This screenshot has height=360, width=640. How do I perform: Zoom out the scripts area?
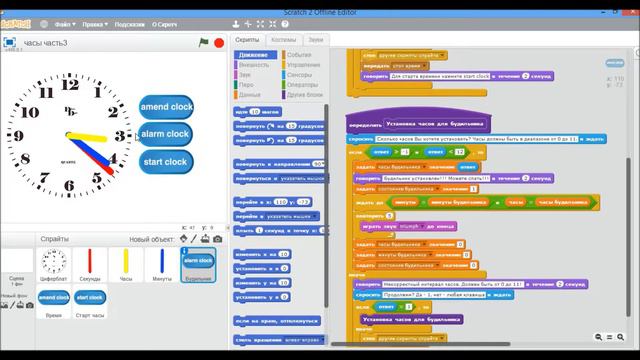coord(598,337)
